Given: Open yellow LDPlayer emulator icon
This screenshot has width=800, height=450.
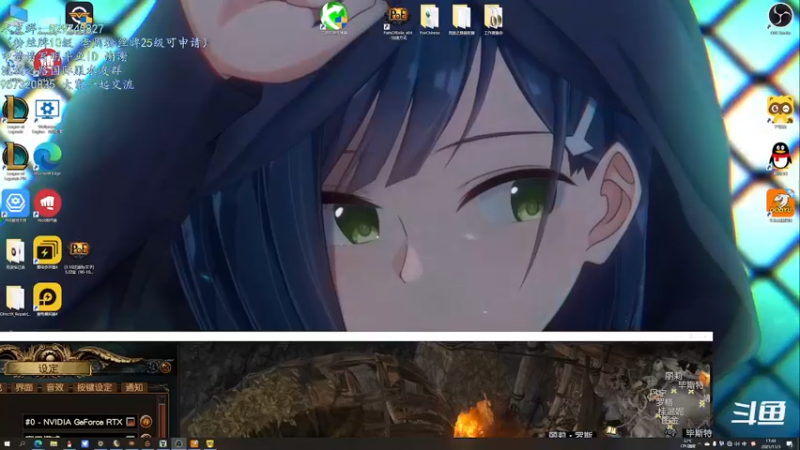Looking at the screenshot, I should (x=47, y=299).
